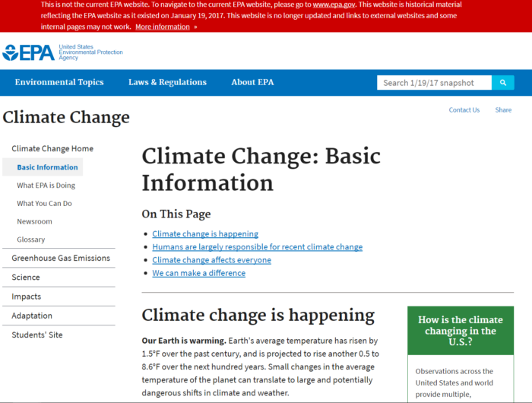Click More information in red banner

(163, 27)
